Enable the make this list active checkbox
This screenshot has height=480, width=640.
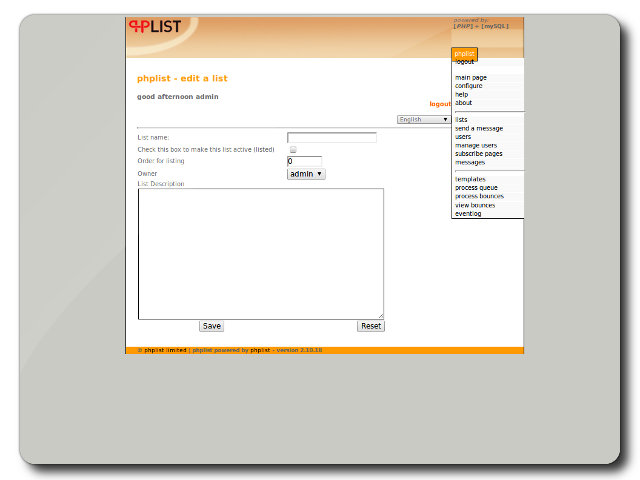(293, 149)
